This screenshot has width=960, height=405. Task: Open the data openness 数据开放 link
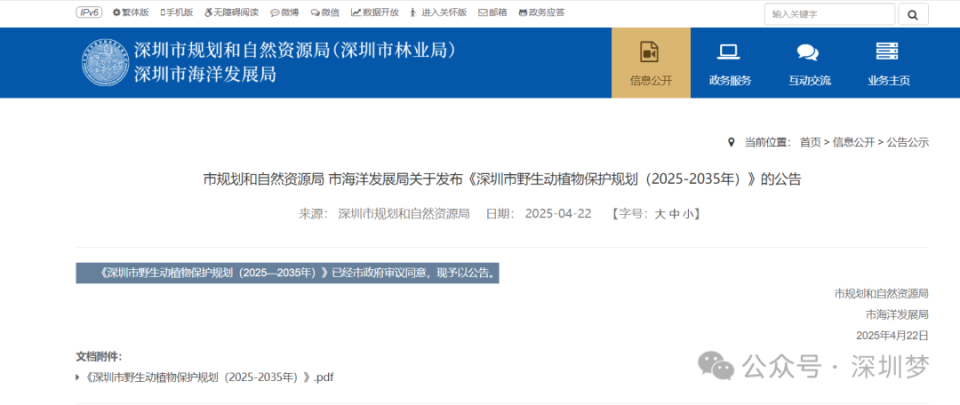pos(375,12)
